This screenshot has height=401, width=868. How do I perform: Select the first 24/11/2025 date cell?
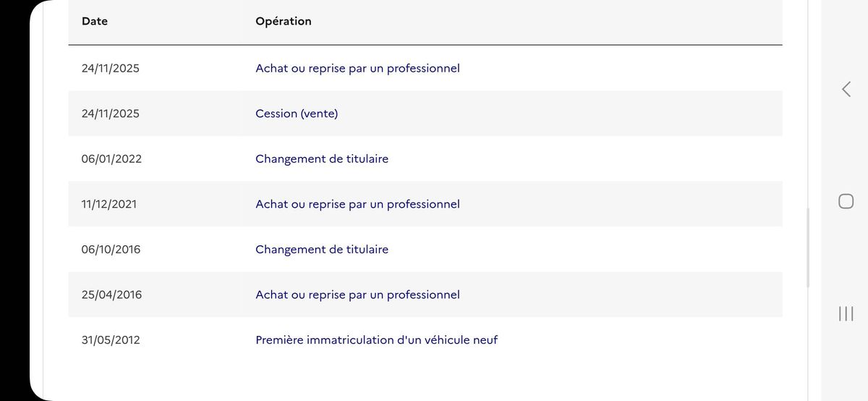(111, 69)
